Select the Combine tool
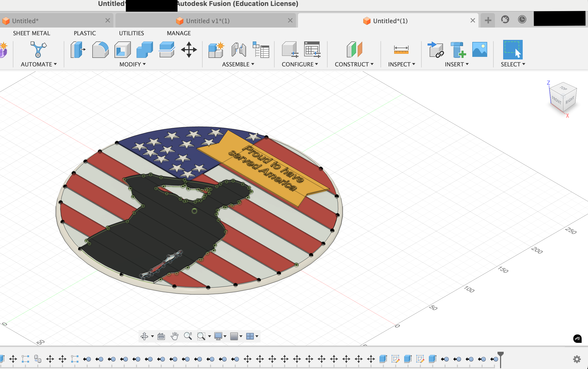The width and height of the screenshot is (588, 369). 145,49
